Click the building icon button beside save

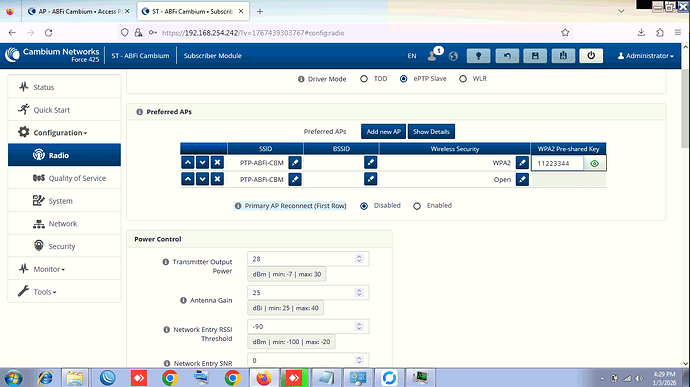(x=563, y=55)
